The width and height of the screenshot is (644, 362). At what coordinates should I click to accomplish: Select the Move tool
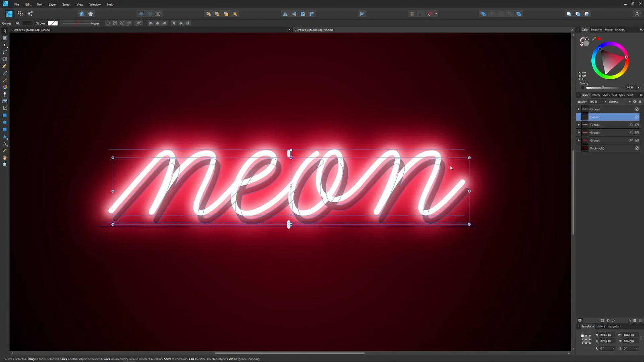tap(5, 31)
